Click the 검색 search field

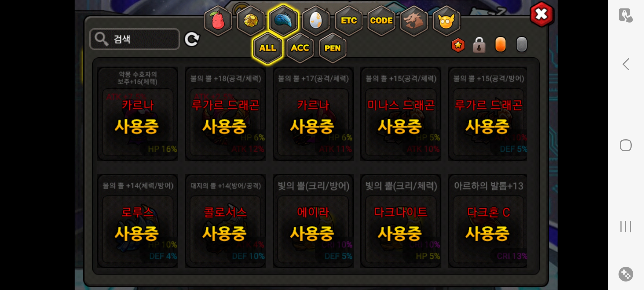[x=135, y=39]
